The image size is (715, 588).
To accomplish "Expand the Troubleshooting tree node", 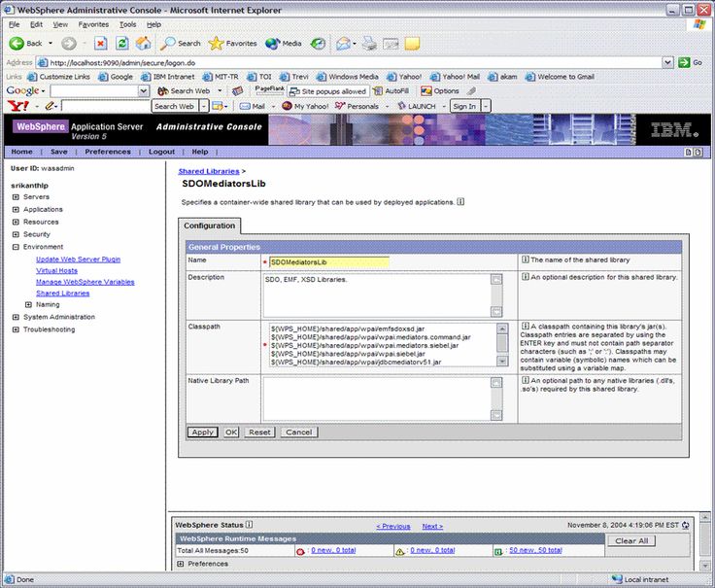I will pos(16,329).
